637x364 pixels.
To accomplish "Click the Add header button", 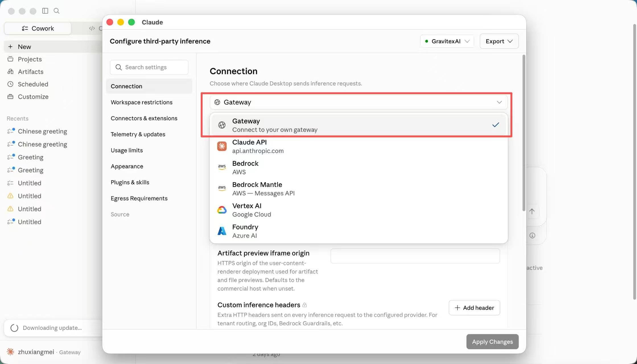I will (x=474, y=308).
